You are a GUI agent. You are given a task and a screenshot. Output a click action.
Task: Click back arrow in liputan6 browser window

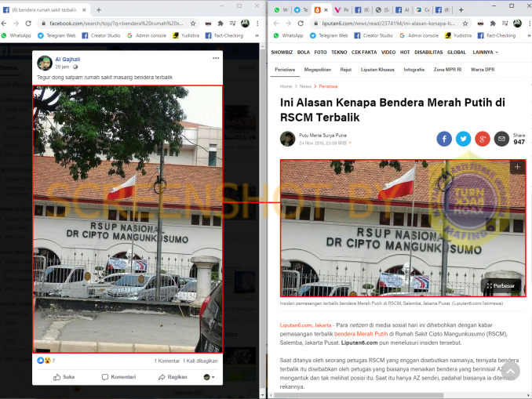tap(276, 24)
